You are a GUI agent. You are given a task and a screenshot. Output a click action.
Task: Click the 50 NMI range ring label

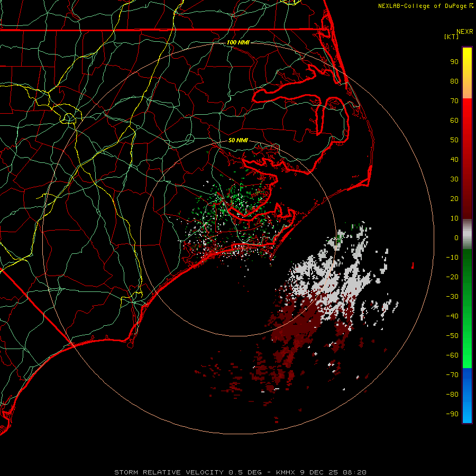pyautogui.click(x=238, y=140)
